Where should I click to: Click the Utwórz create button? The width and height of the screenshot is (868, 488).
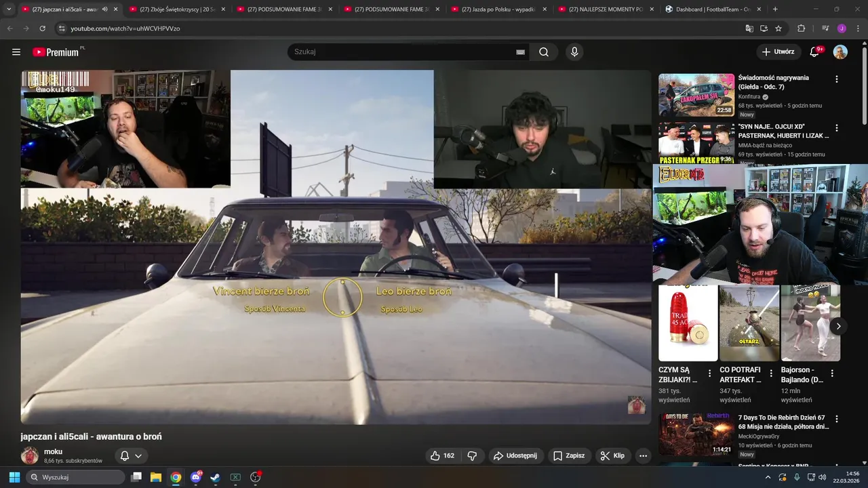pos(778,52)
